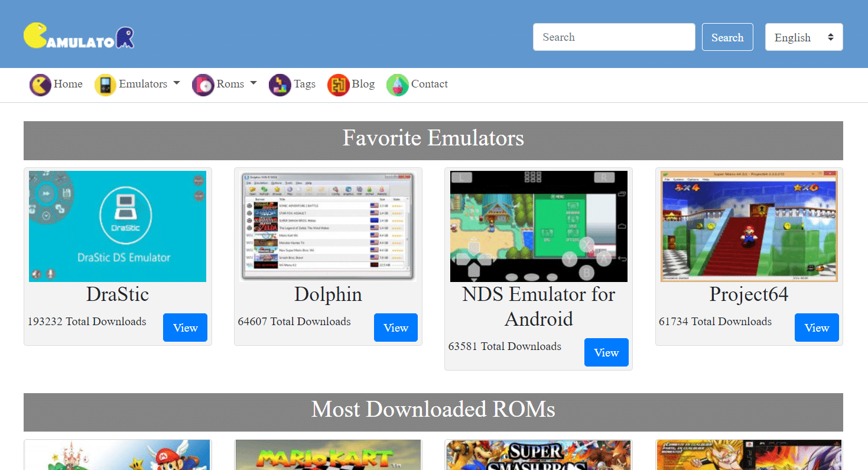Click the Pac-Man icon beside Home

(x=40, y=85)
